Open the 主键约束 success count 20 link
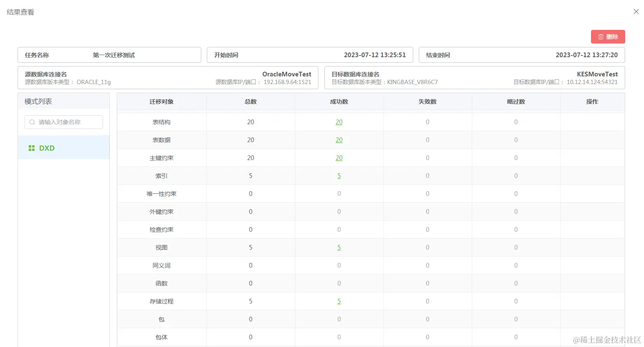Screen dimensions: 644x347 (339, 158)
